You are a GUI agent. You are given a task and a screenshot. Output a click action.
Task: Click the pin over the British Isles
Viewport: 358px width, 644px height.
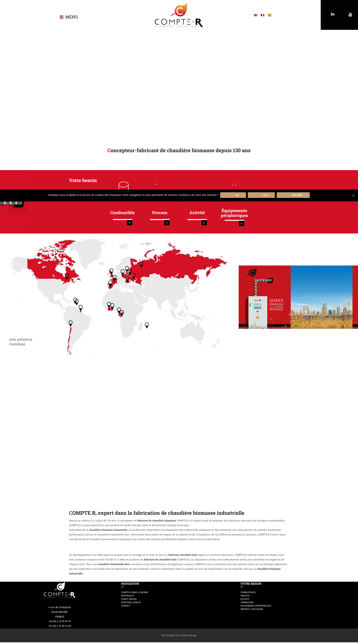pos(112,271)
